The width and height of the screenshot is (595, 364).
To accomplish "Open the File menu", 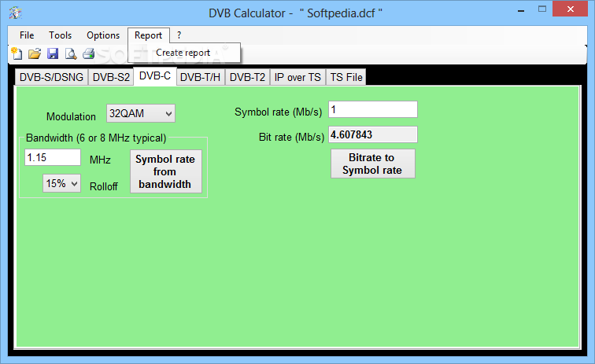I will click(x=27, y=35).
